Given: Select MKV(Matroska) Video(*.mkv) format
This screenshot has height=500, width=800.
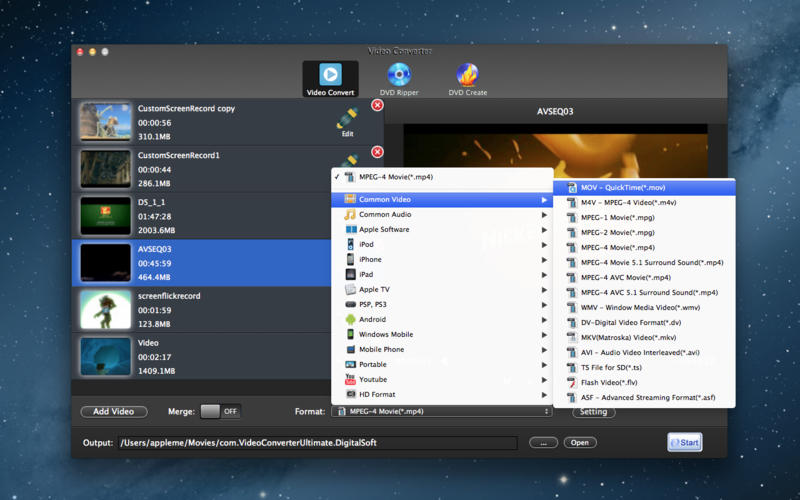Looking at the screenshot, I should click(x=644, y=338).
